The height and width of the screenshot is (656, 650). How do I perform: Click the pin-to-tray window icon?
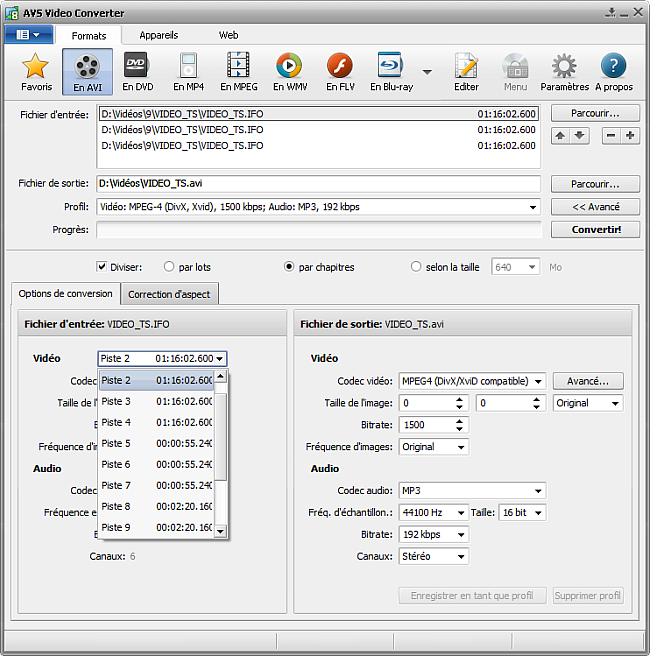click(611, 13)
